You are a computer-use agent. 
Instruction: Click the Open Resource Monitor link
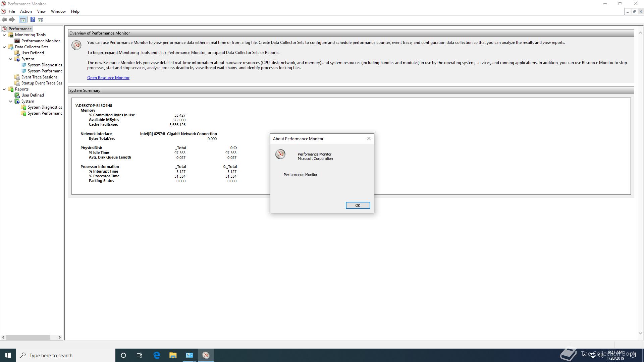click(108, 78)
